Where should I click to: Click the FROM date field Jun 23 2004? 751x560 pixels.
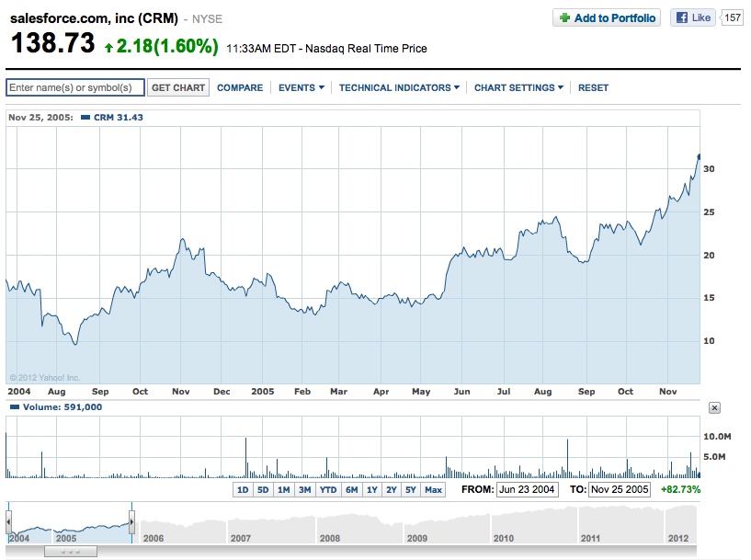click(527, 489)
